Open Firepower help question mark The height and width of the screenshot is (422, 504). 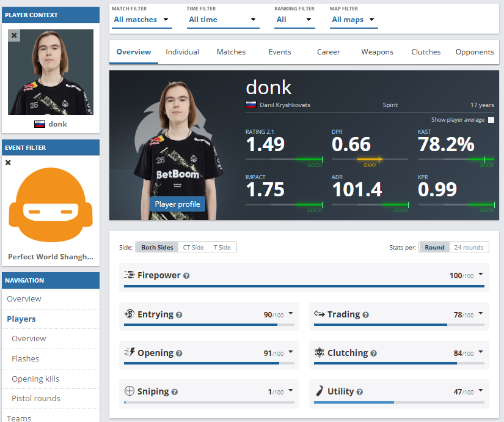pyautogui.click(x=186, y=276)
